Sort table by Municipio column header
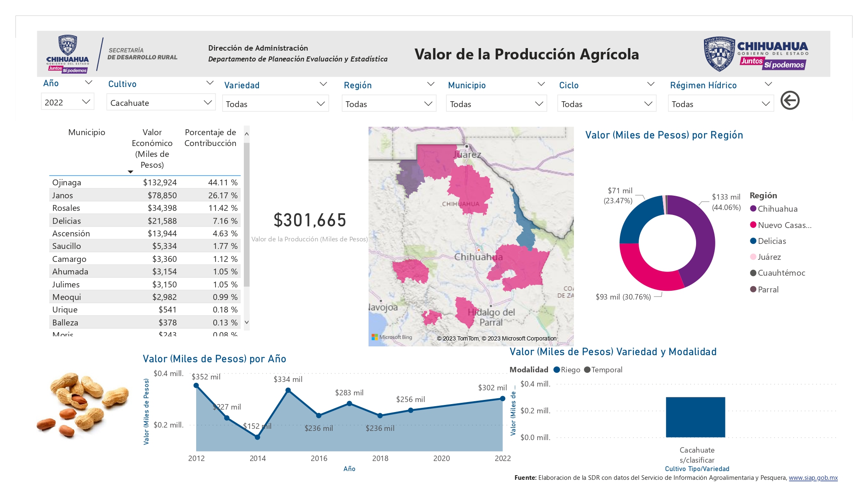Image resolution: width=868 pixels, height=502 pixels. pos(87,132)
